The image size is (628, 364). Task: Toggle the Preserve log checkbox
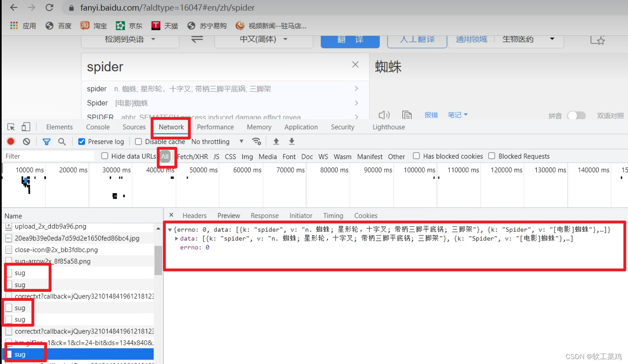82,142
